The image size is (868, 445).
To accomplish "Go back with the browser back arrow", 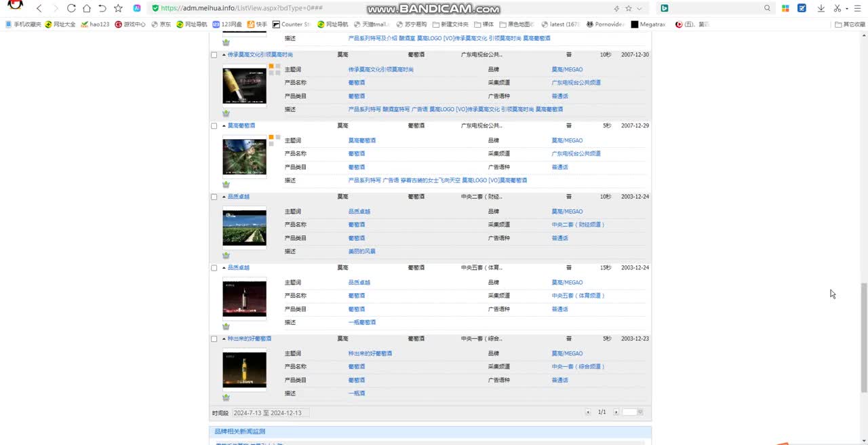I will (39, 8).
